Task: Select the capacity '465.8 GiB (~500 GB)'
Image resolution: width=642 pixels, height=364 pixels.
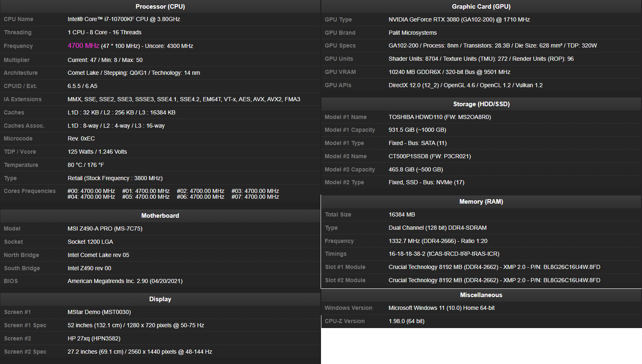Action: coord(416,169)
